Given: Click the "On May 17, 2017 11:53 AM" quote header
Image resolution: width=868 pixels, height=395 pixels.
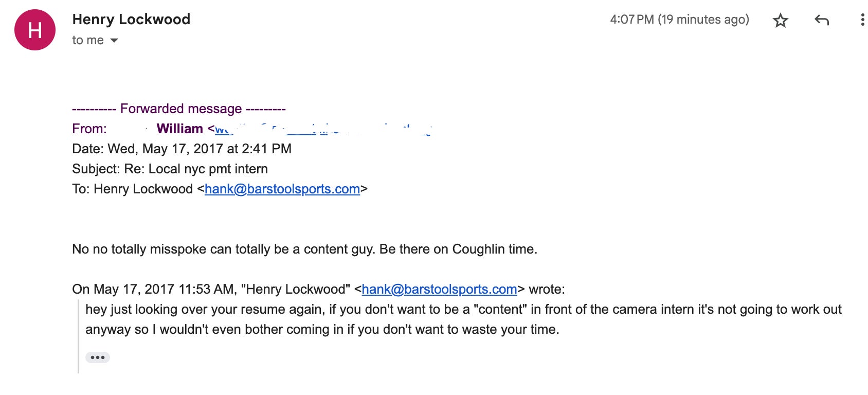Looking at the screenshot, I should pos(152,290).
